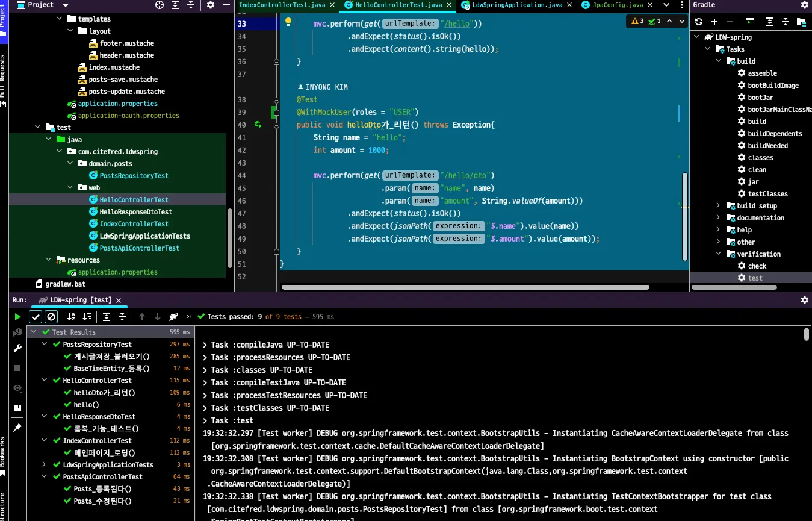Click Execute Gradle Task icon
The image size is (812, 521).
point(749,22)
